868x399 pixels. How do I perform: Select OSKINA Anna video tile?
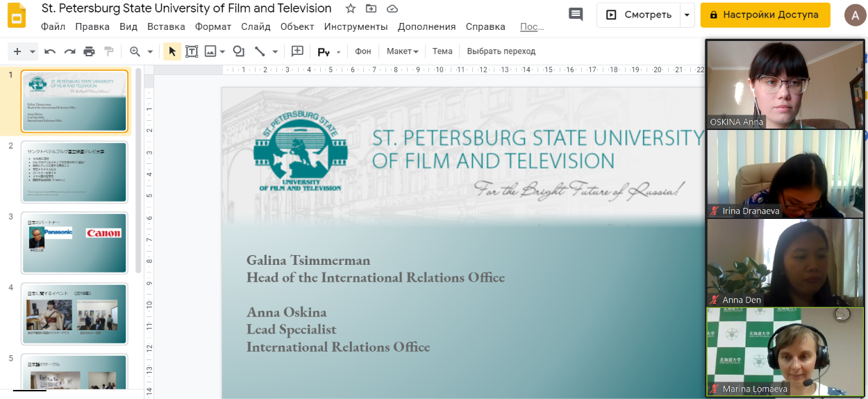(x=785, y=84)
